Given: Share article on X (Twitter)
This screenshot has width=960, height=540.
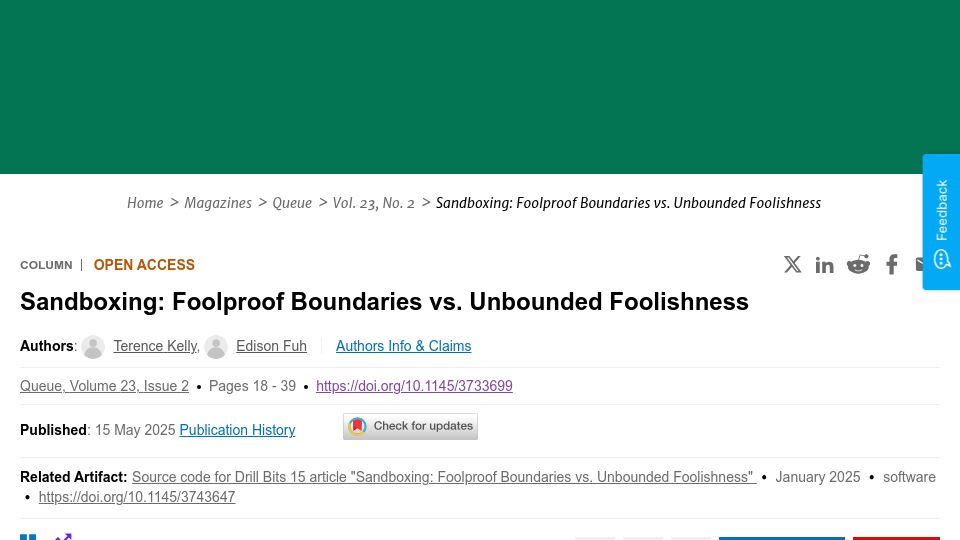Looking at the screenshot, I should [x=792, y=264].
